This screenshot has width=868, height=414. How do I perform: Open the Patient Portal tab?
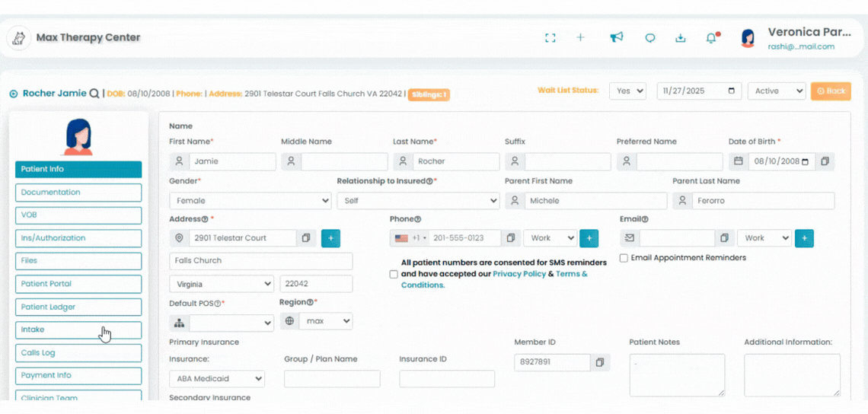click(78, 284)
